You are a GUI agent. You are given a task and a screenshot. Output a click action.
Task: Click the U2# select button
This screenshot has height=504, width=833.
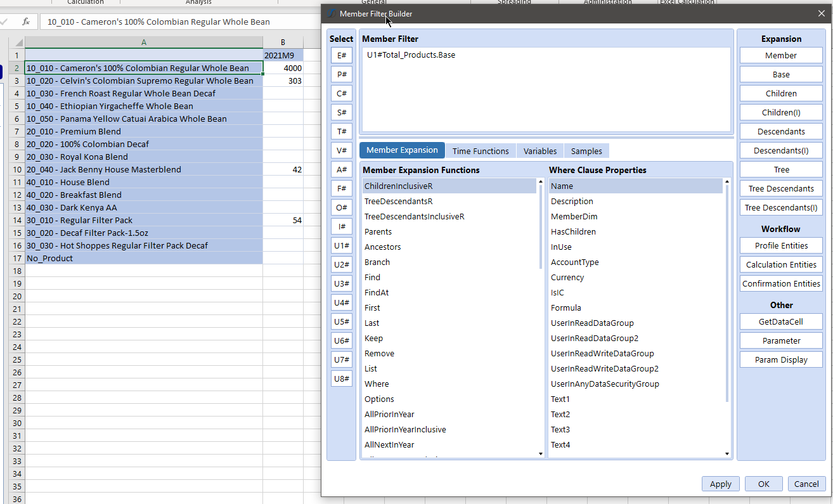pyautogui.click(x=342, y=264)
